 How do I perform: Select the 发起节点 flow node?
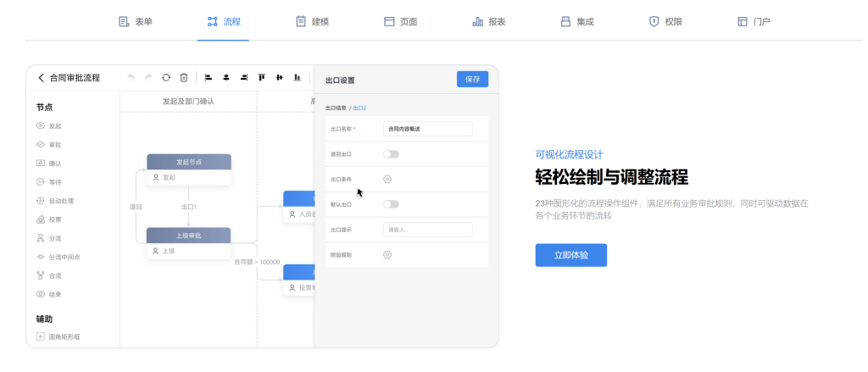coord(188,162)
